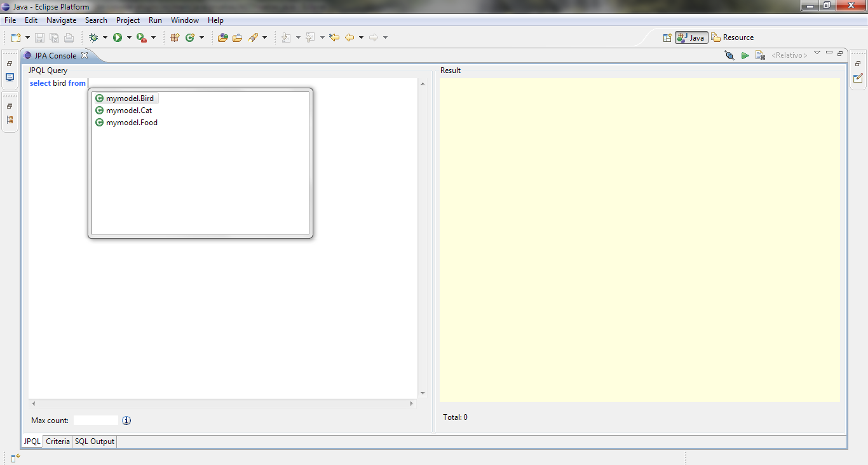Click the Run External Tools icon

click(x=142, y=38)
